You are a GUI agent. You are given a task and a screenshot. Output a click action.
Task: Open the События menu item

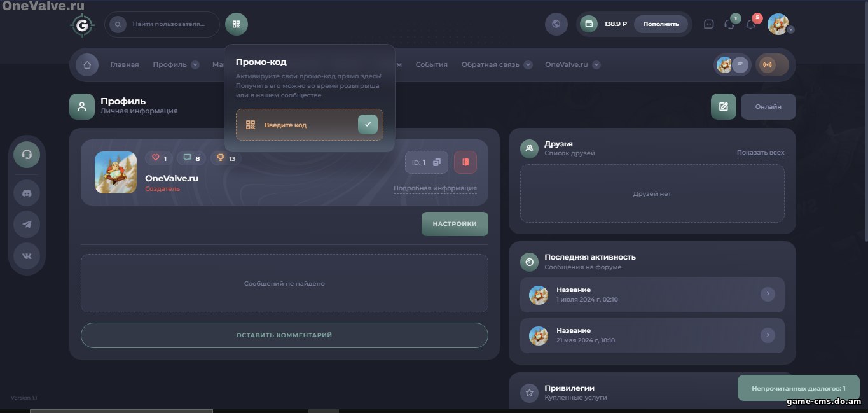pos(431,65)
